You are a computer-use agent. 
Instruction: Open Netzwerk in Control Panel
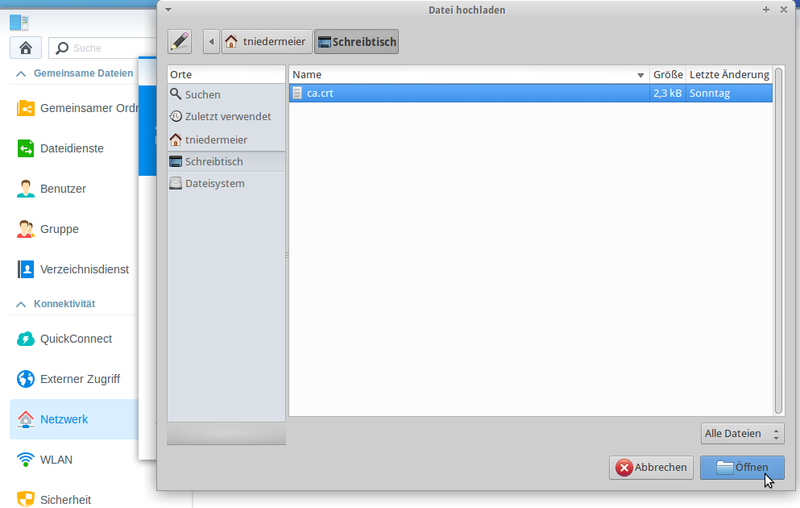74,419
